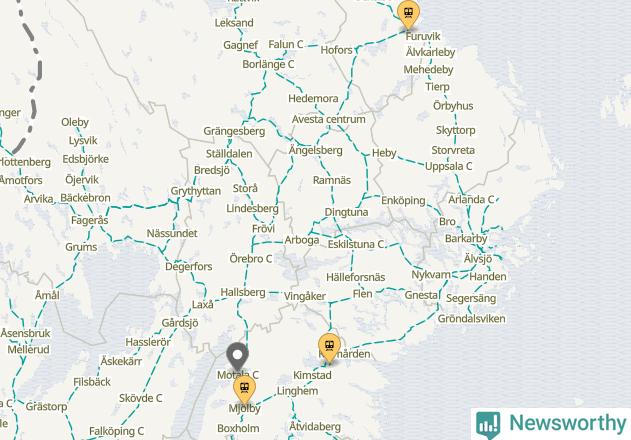Screen dimensions: 631x440
Task: Click the Skövde C station label
Action: (140, 398)
